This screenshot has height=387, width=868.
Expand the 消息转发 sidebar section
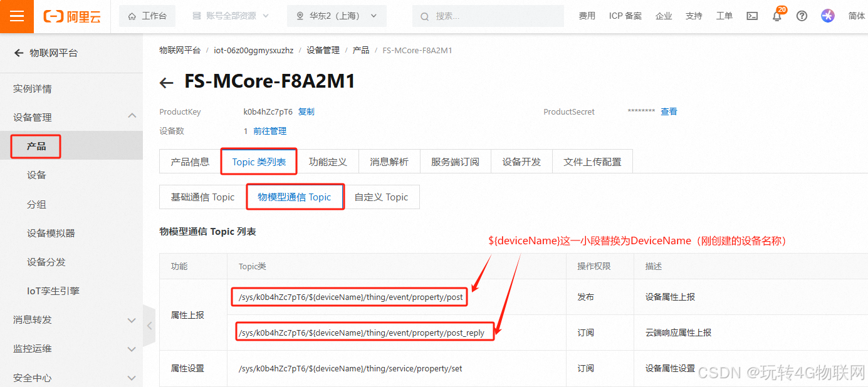click(132, 320)
